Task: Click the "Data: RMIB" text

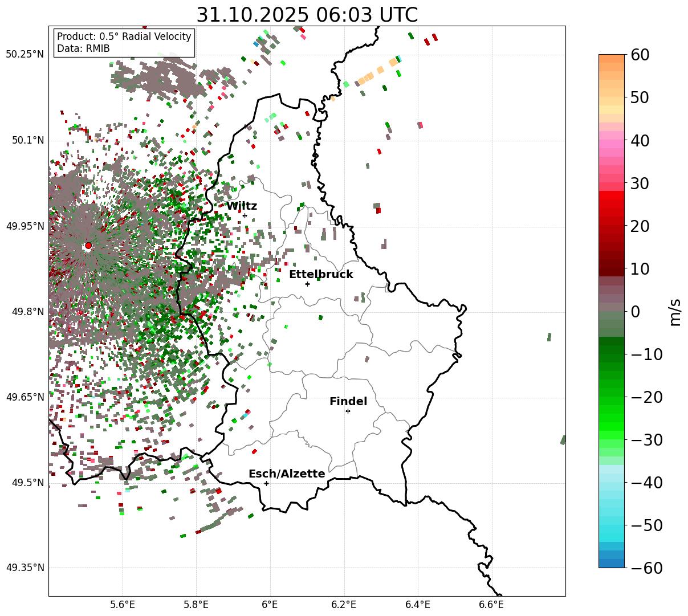Action: [83, 48]
